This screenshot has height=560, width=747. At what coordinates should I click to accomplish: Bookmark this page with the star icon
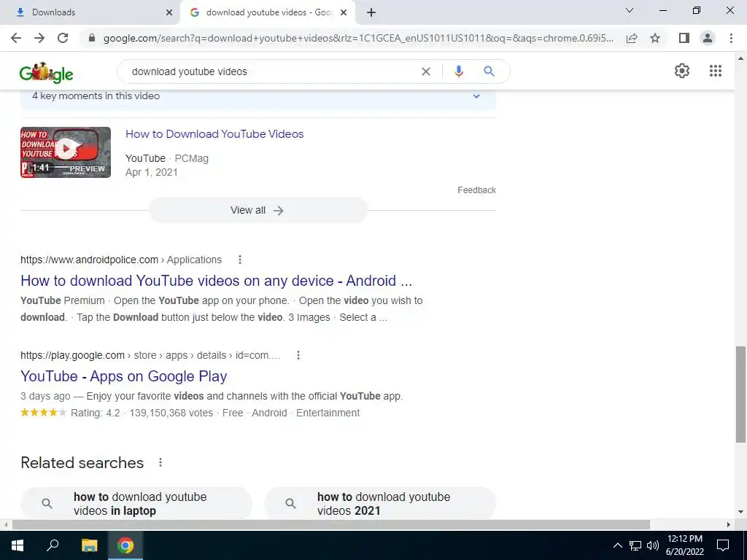(x=655, y=38)
